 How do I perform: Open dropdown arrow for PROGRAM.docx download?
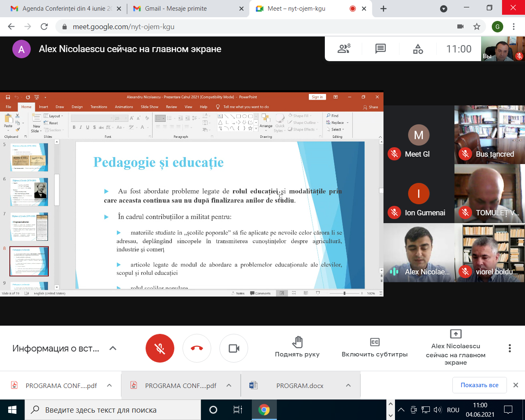coord(348,386)
